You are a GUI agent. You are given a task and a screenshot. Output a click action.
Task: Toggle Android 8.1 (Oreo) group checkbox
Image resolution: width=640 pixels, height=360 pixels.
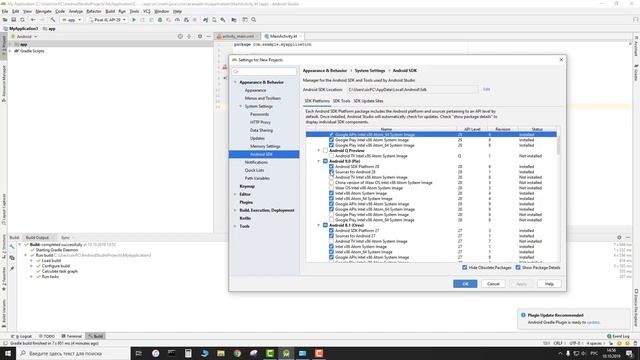pyautogui.click(x=325, y=225)
